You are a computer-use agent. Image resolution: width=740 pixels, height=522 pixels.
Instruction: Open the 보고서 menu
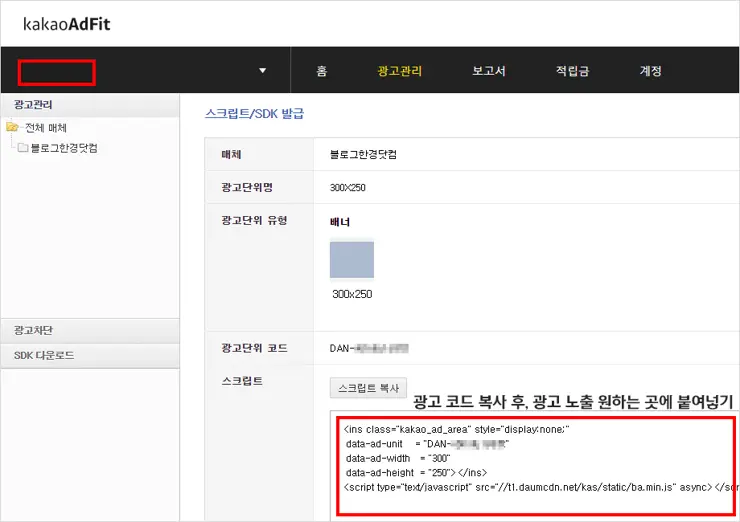point(489,71)
